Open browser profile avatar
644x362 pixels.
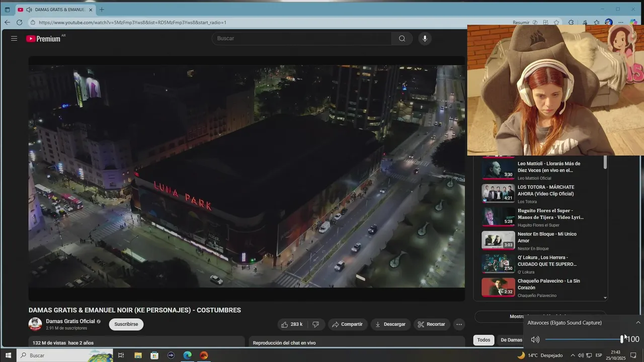[609, 22]
